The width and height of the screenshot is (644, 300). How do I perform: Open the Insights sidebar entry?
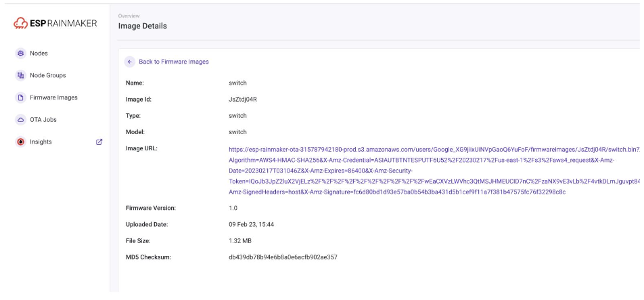pos(41,142)
